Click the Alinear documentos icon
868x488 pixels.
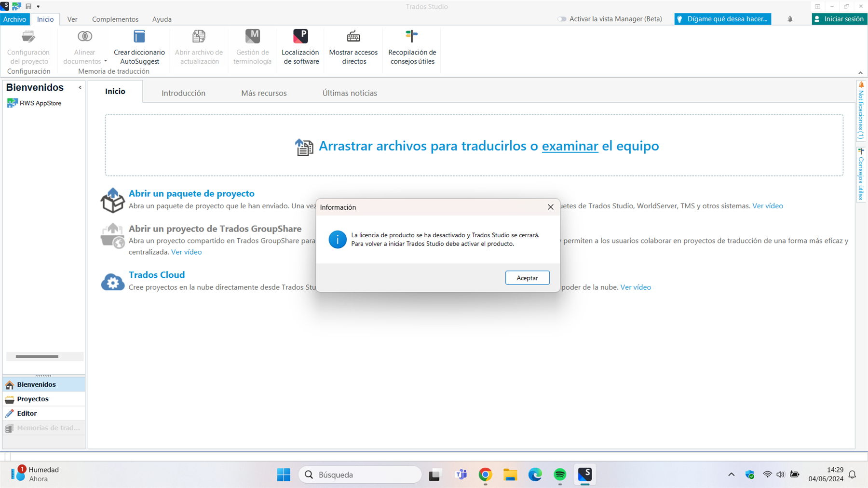point(85,37)
